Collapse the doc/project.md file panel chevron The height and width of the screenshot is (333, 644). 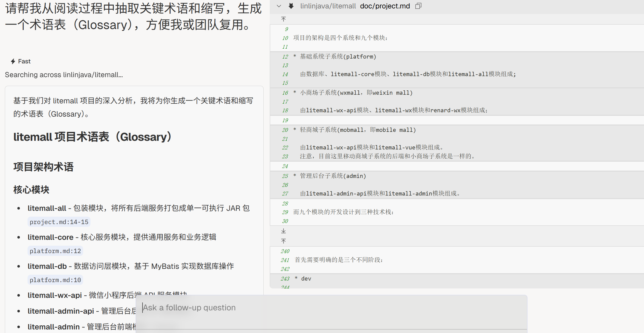click(x=279, y=6)
